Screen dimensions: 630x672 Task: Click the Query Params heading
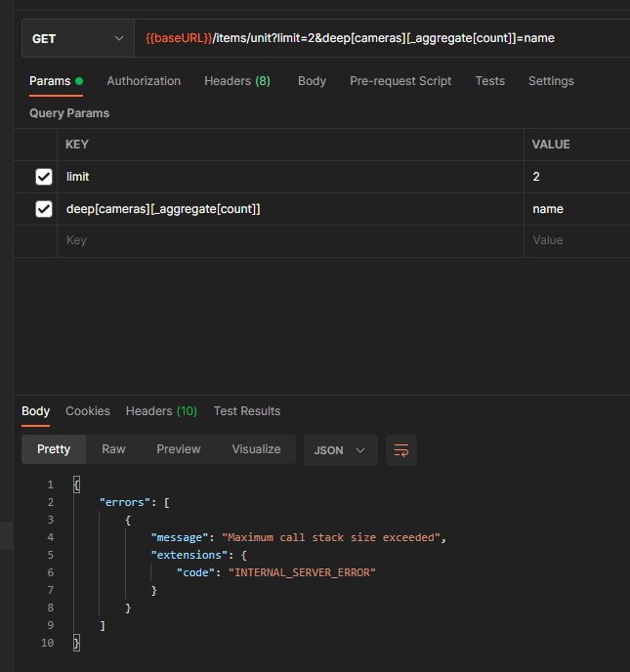pyautogui.click(x=69, y=113)
